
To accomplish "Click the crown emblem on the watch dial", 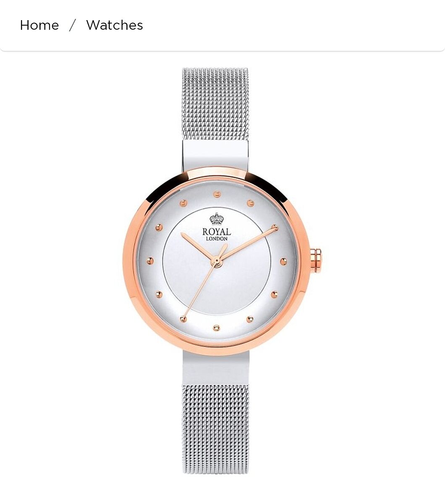I will pos(217,219).
